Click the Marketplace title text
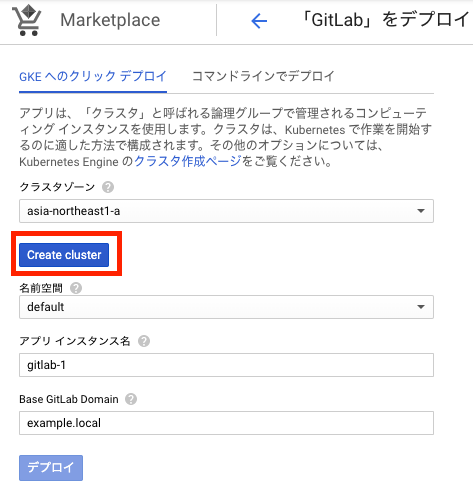Viewport: 473px width, 491px height. [x=110, y=20]
